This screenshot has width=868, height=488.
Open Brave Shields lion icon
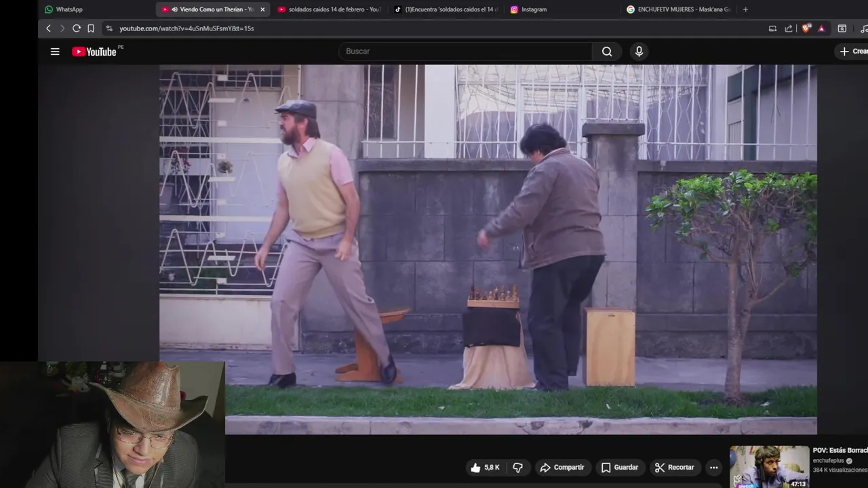click(806, 28)
